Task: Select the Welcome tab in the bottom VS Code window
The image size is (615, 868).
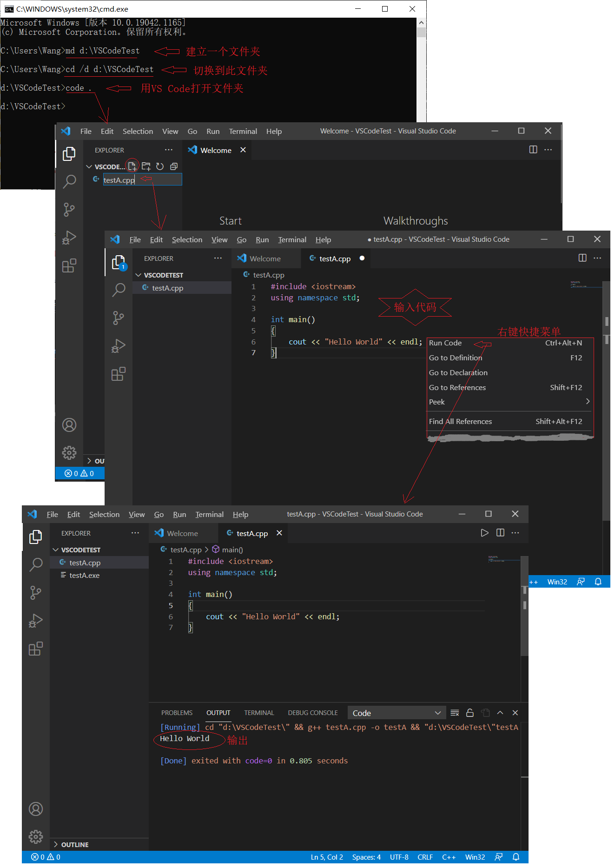Action: click(182, 533)
